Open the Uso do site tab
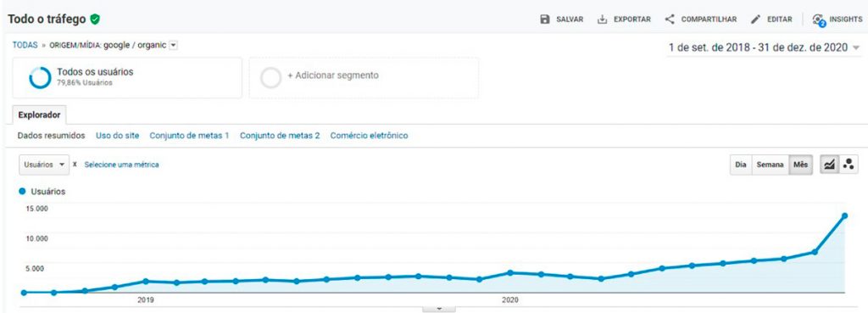The width and height of the screenshot is (868, 313). click(x=117, y=135)
